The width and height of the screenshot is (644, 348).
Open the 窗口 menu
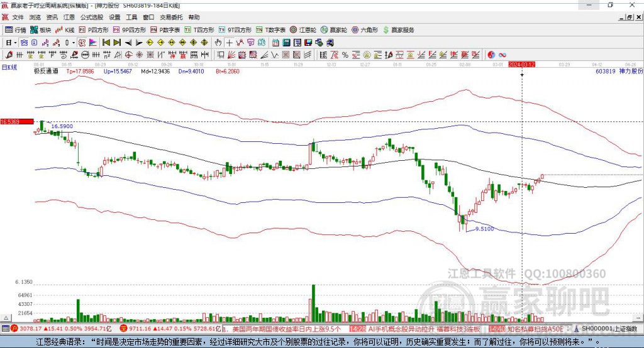tap(148, 17)
